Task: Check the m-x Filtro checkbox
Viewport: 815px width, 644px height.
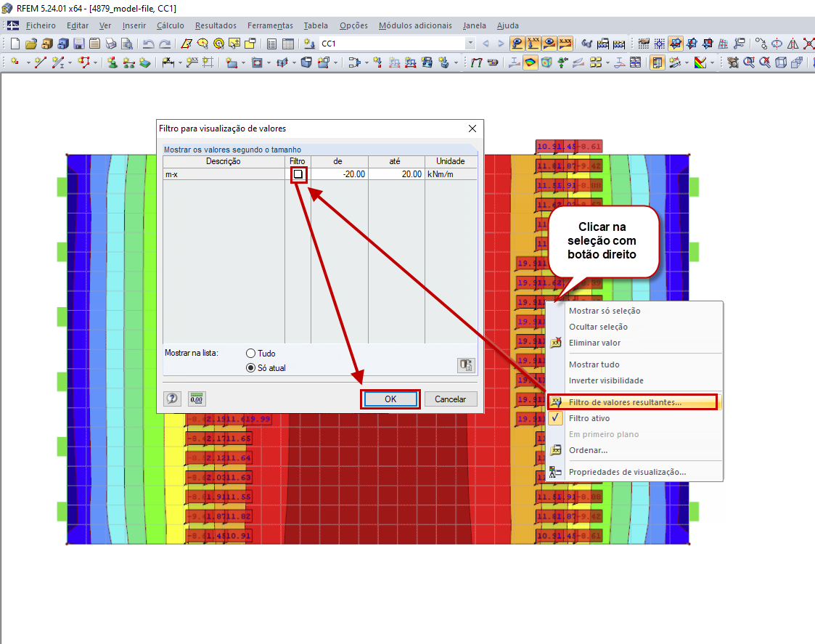Action: pos(298,174)
